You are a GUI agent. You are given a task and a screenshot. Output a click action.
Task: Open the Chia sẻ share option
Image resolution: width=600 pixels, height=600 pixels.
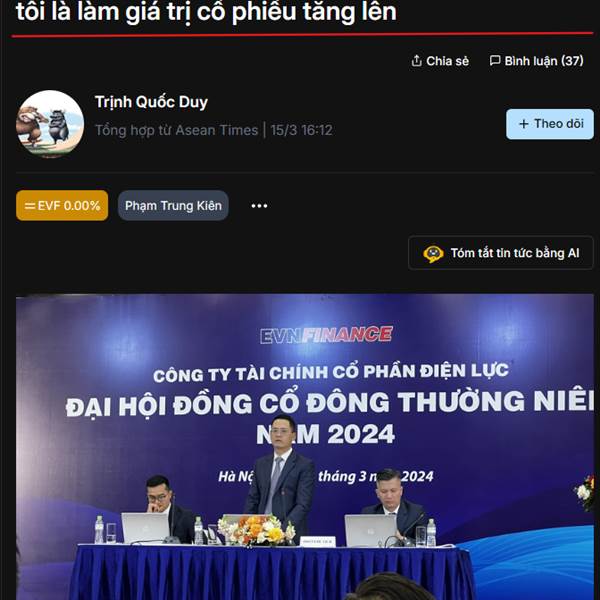point(440,61)
